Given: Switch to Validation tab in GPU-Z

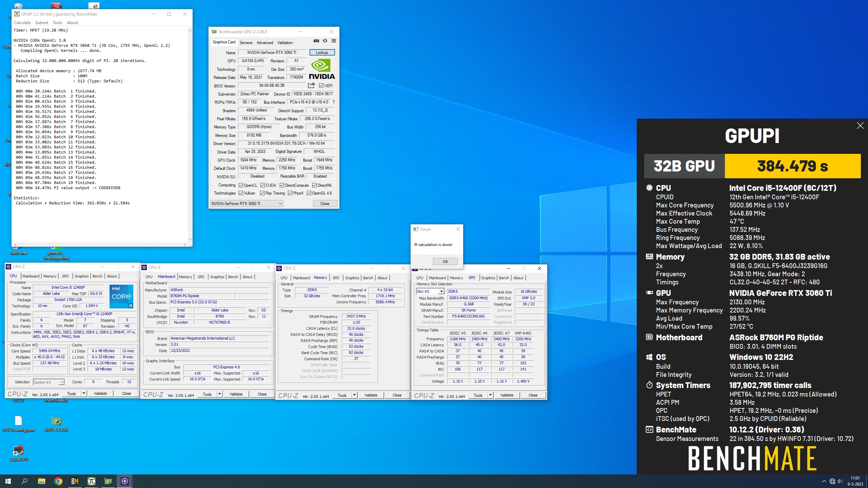Looking at the screenshot, I should point(285,43).
